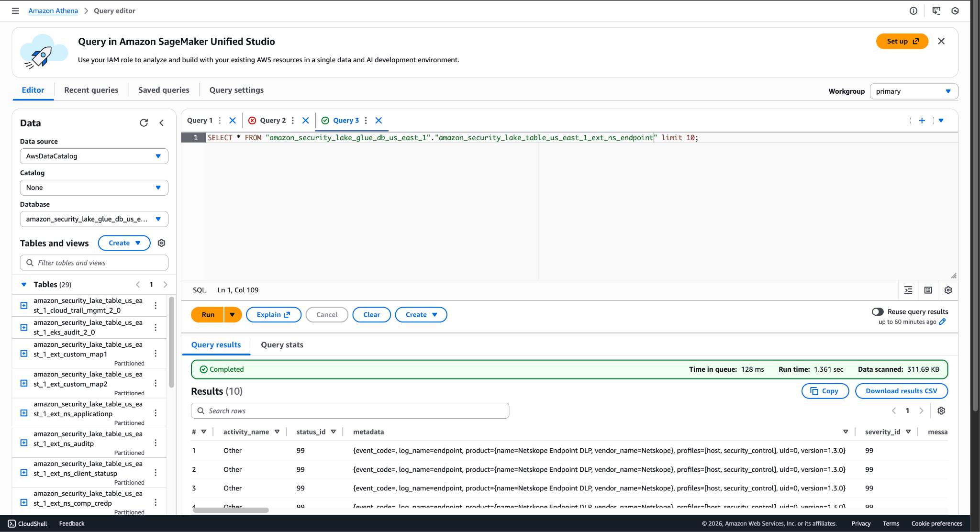Collapse the Tables (29) section
Screen dimensions: 980x532
coord(24,285)
